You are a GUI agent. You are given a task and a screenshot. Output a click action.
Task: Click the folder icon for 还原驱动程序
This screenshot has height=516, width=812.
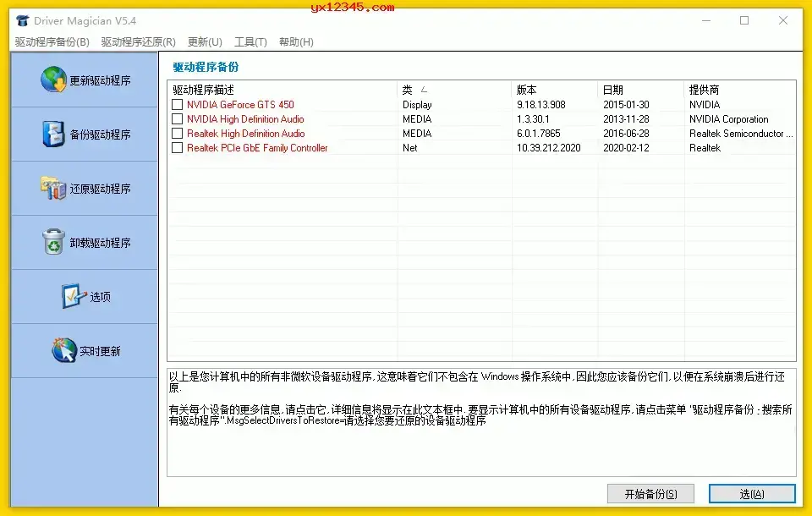54,188
